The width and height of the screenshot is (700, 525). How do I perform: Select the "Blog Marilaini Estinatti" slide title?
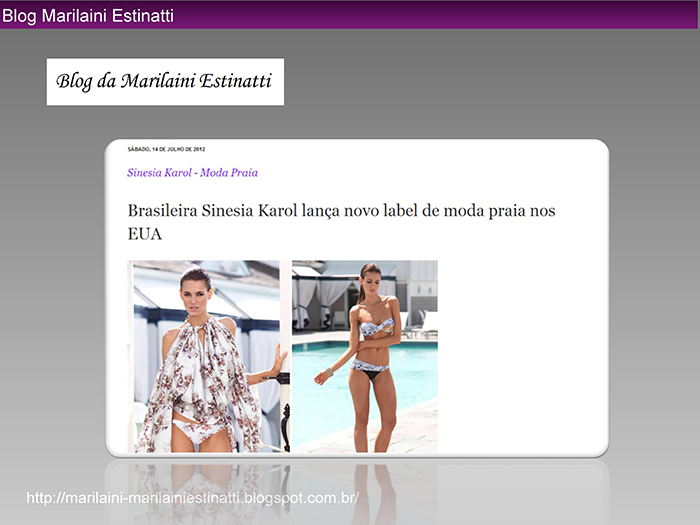[x=88, y=16]
